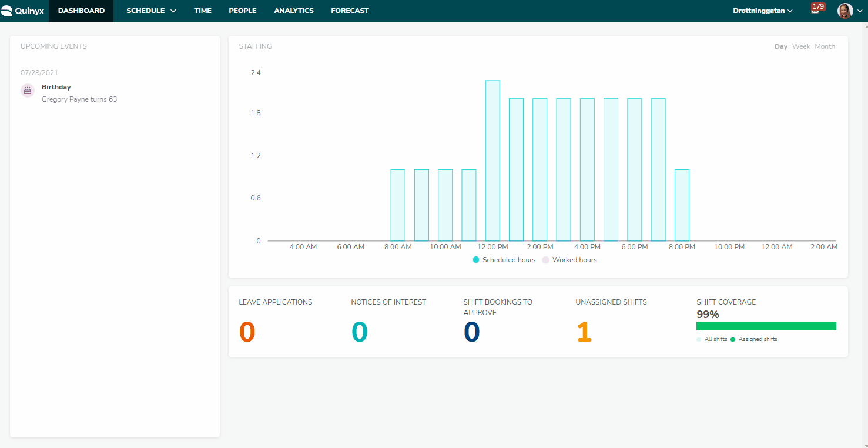Click the Staffing panel heading

tap(255, 46)
